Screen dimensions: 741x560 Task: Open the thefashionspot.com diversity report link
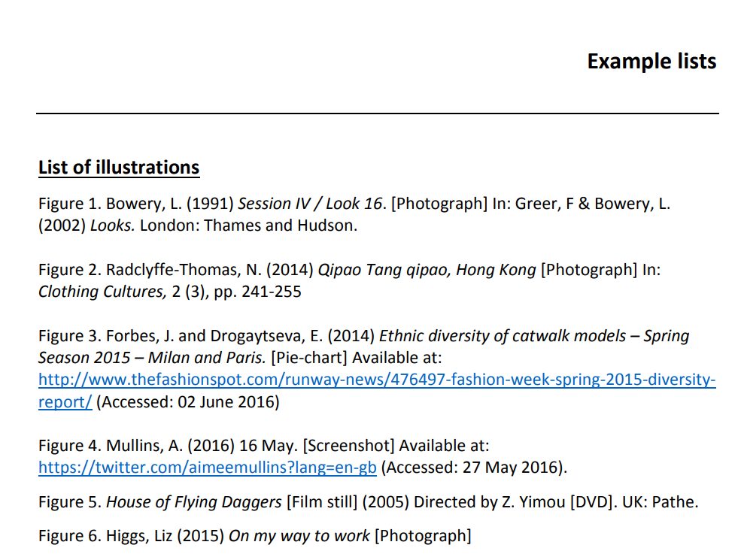[x=377, y=380]
